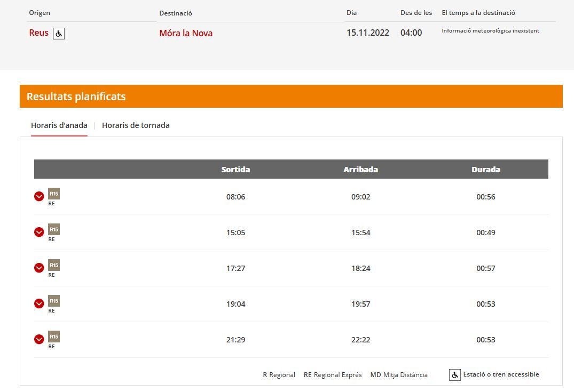Switch to the Horaris de tornada tab
574x392 pixels.
point(136,125)
